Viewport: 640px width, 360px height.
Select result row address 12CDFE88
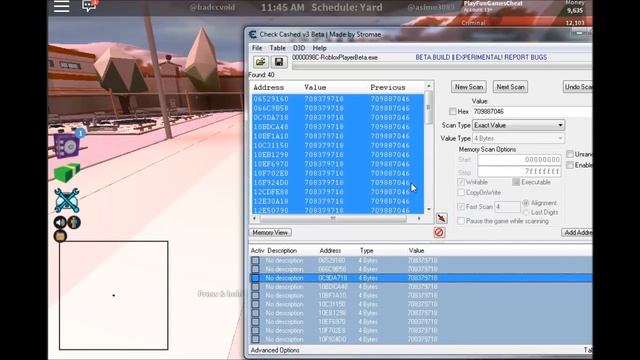[x=338, y=192]
